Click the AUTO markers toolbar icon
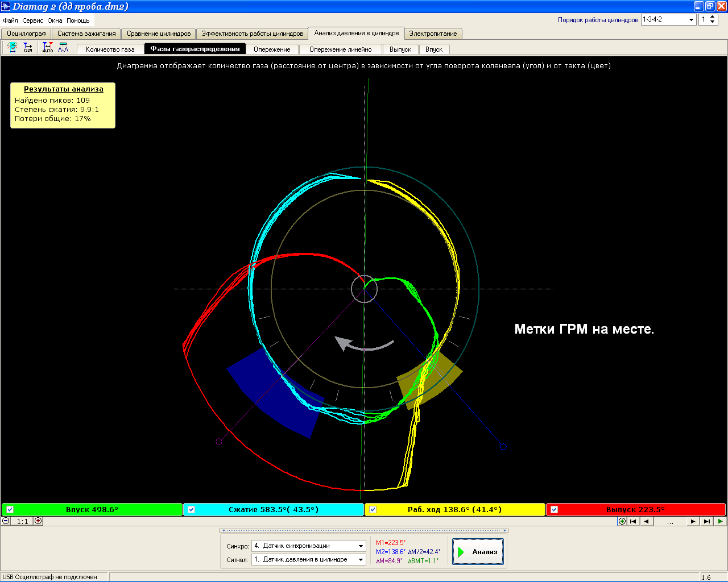 (x=48, y=48)
